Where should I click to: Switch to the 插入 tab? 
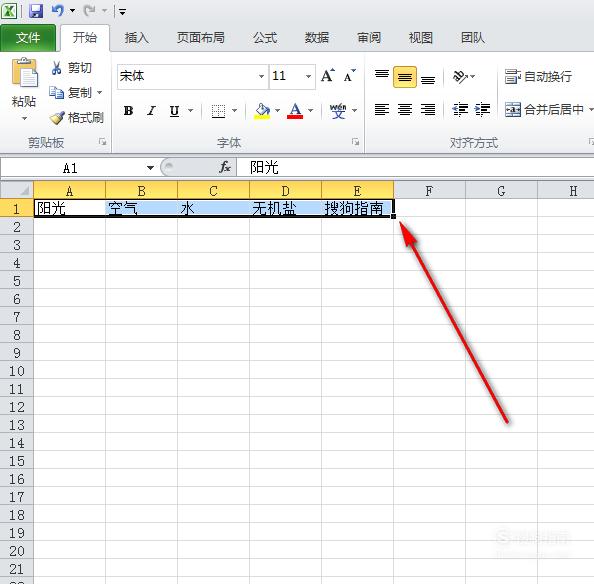pyautogui.click(x=136, y=37)
